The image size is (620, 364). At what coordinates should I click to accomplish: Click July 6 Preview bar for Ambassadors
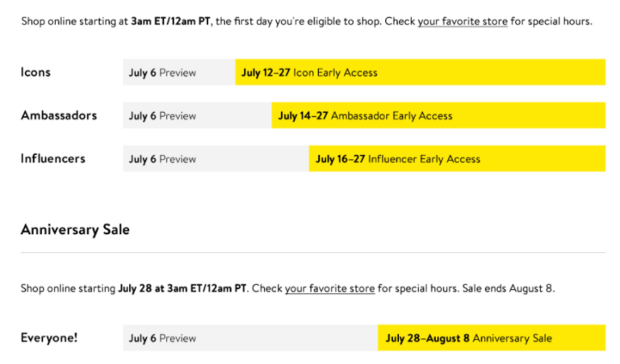pyautogui.click(x=197, y=115)
